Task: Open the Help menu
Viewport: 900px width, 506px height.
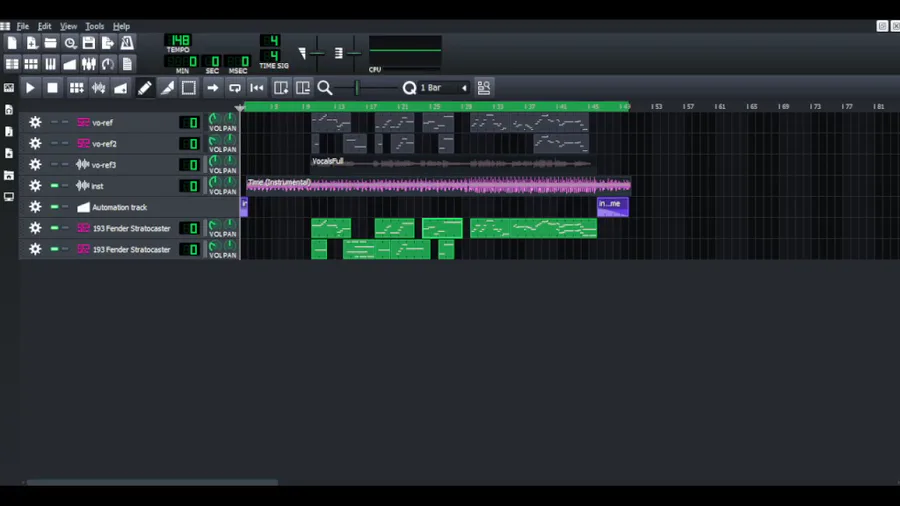Action: (x=121, y=26)
